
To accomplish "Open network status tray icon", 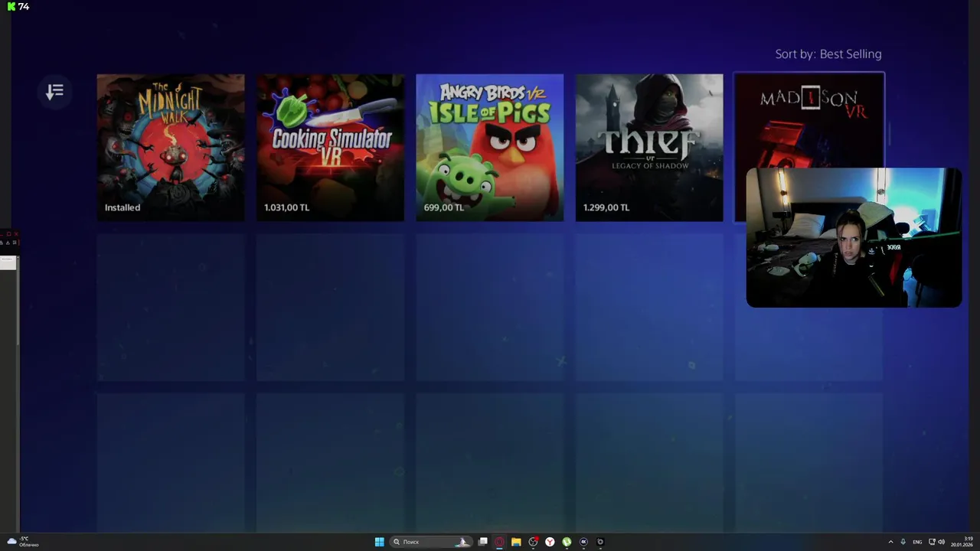I will click(932, 542).
